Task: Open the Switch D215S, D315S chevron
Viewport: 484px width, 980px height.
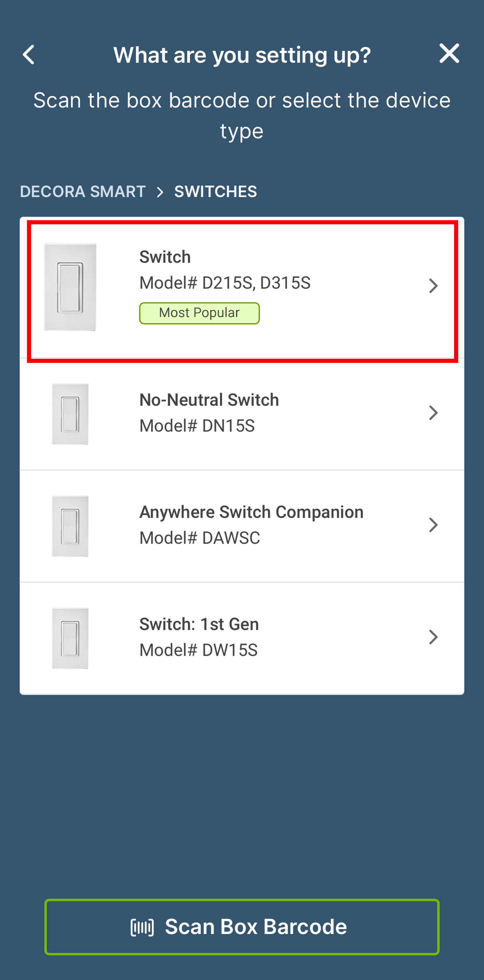Action: coord(433,286)
